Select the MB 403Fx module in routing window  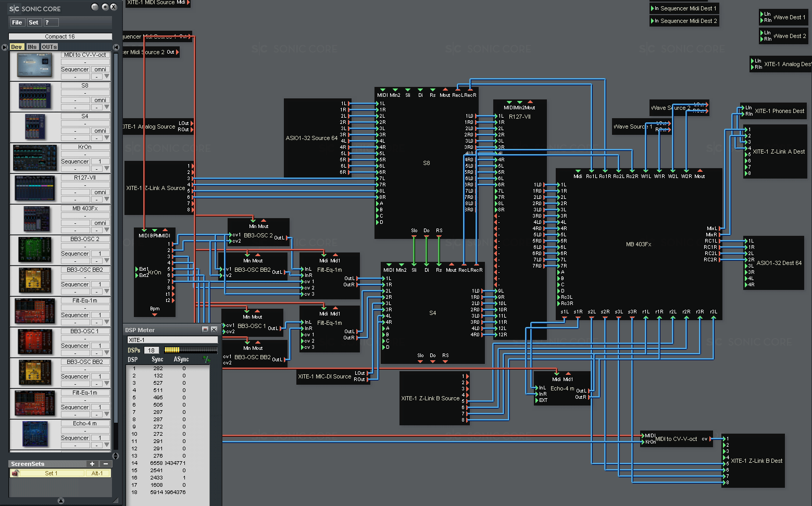tap(639, 244)
